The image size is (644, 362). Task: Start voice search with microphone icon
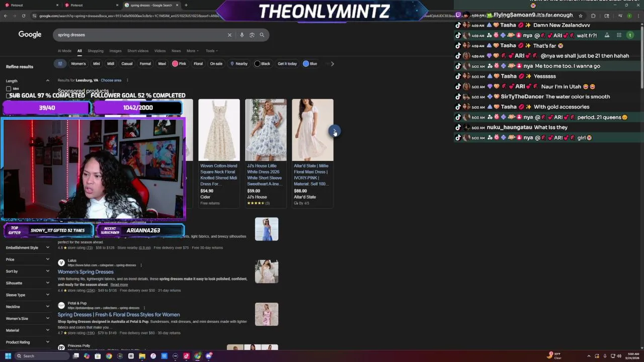(242, 35)
